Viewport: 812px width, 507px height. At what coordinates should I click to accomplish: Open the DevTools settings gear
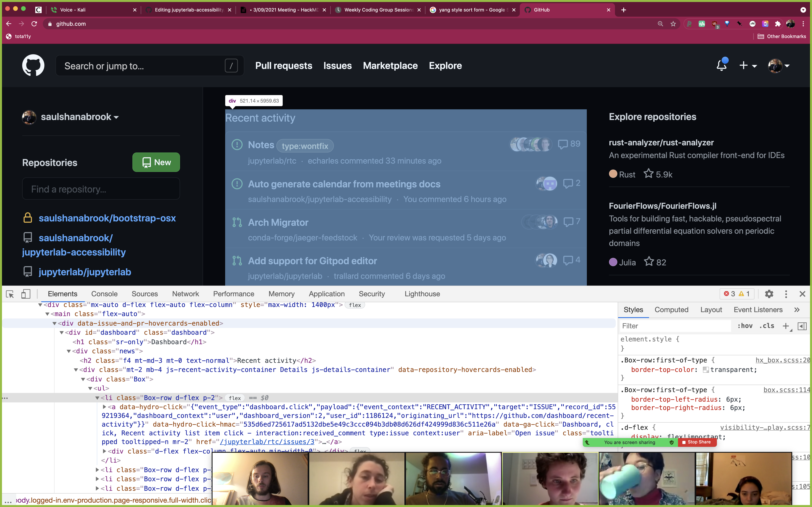click(769, 294)
